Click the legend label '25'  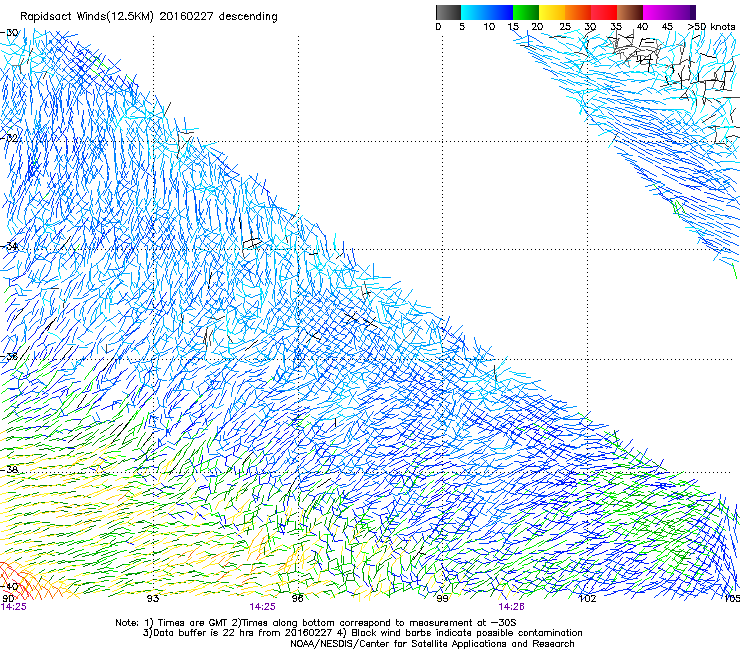tap(565, 27)
